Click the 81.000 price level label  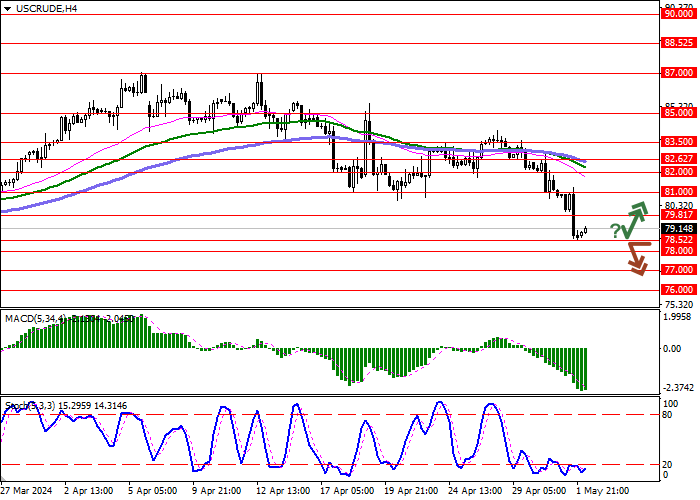[679, 192]
